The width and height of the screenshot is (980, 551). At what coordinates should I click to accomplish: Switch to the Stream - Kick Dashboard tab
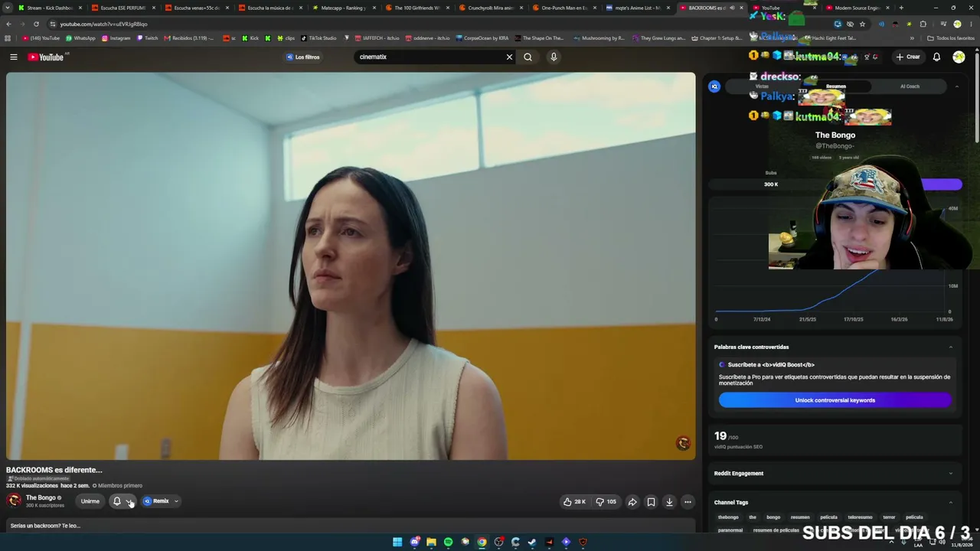coord(49,8)
